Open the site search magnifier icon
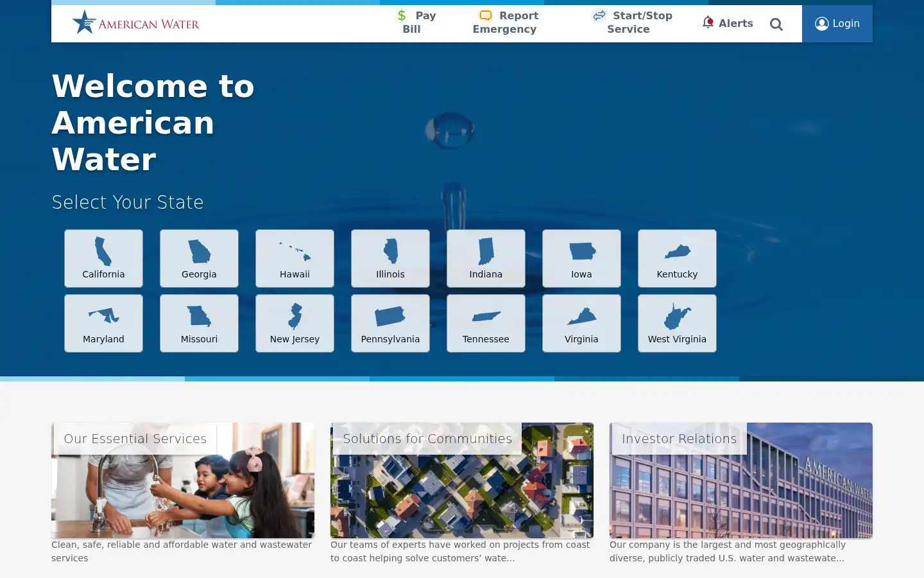Image resolution: width=924 pixels, height=578 pixels. pyautogui.click(x=776, y=24)
